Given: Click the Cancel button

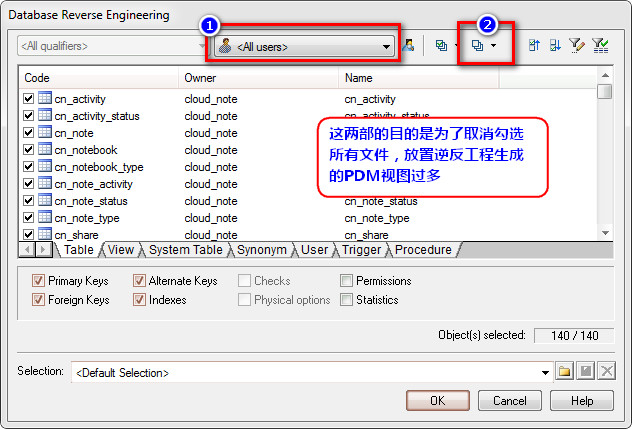Looking at the screenshot, I should [x=509, y=400].
